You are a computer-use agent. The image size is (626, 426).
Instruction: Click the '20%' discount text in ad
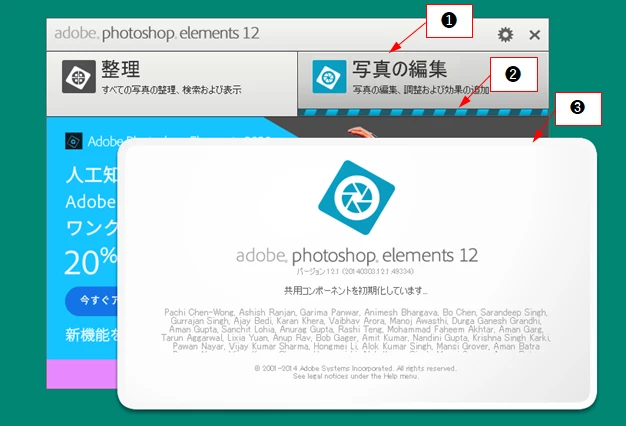point(91,262)
